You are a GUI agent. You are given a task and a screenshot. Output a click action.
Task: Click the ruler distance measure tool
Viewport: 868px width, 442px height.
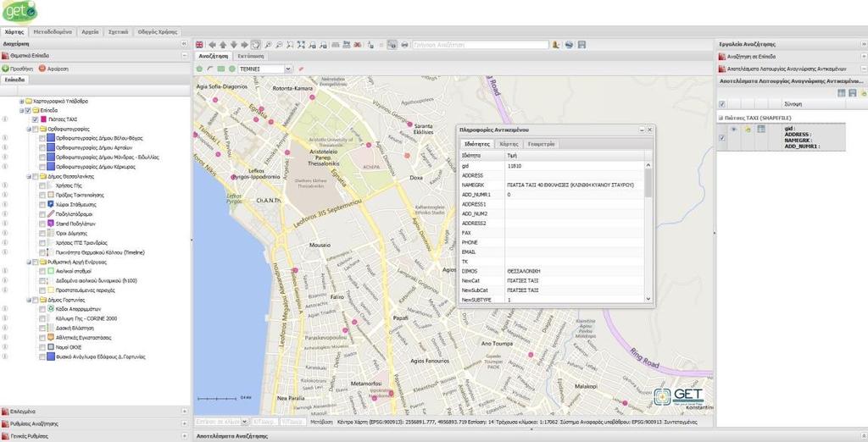[x=336, y=45]
